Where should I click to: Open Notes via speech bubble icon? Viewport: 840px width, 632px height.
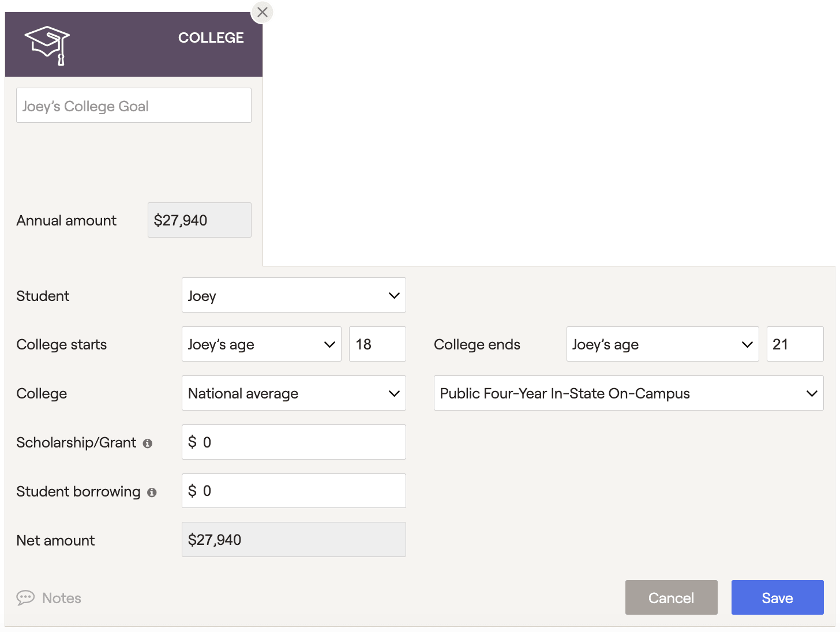pos(25,597)
